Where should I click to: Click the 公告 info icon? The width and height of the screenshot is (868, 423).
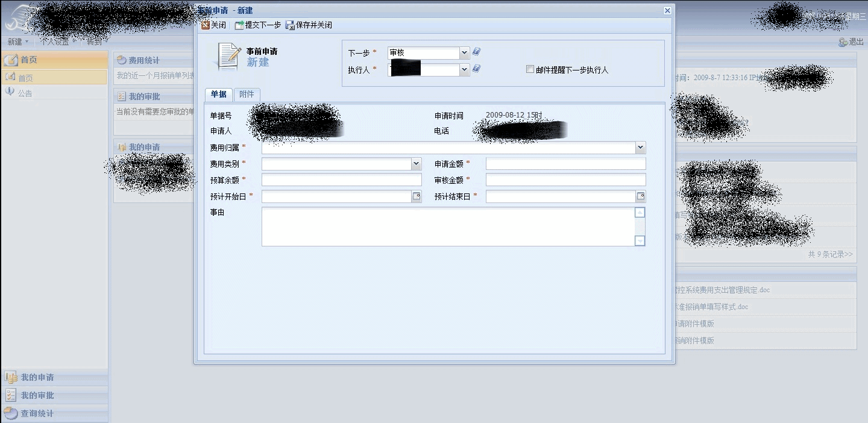point(10,92)
